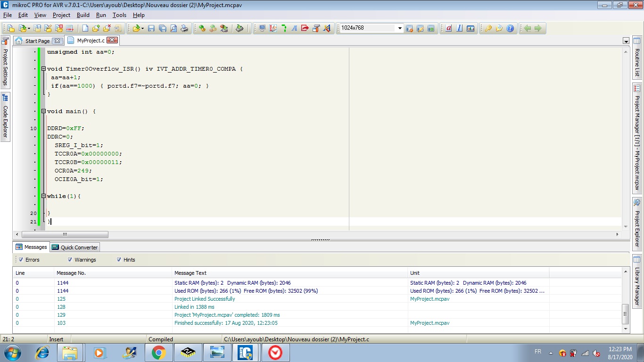This screenshot has height=362, width=644.
Task: Click Remove File from Project icon
Action: (107, 28)
